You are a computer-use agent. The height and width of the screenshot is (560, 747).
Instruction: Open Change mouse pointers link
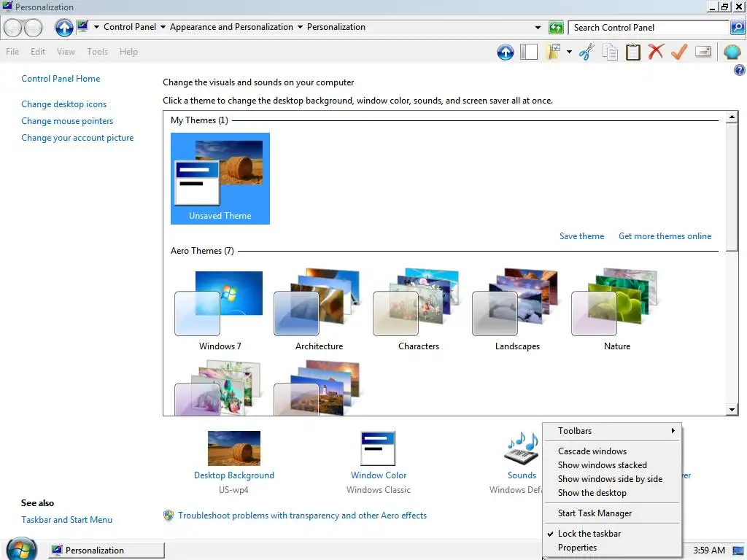tap(67, 121)
